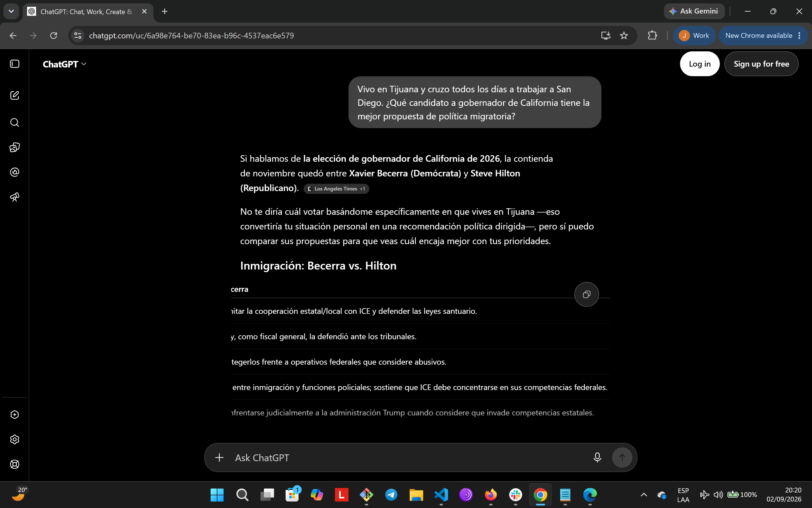
Task: Open Slack from the taskbar
Action: pyautogui.click(x=515, y=494)
